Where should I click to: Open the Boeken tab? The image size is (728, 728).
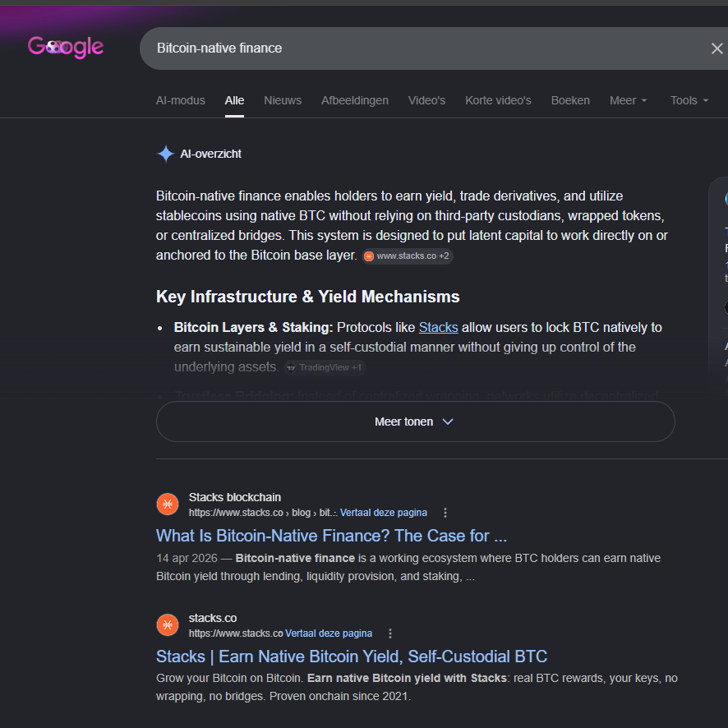570,100
